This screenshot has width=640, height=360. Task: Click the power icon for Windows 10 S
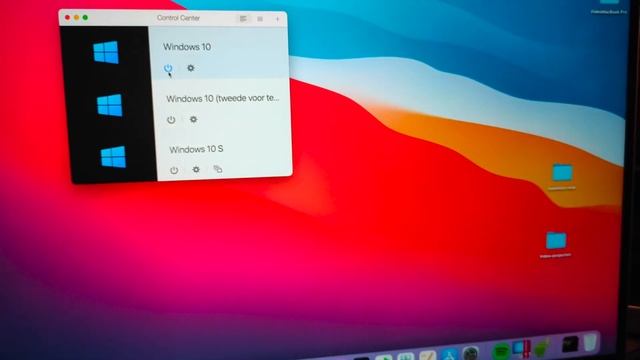pyautogui.click(x=174, y=170)
